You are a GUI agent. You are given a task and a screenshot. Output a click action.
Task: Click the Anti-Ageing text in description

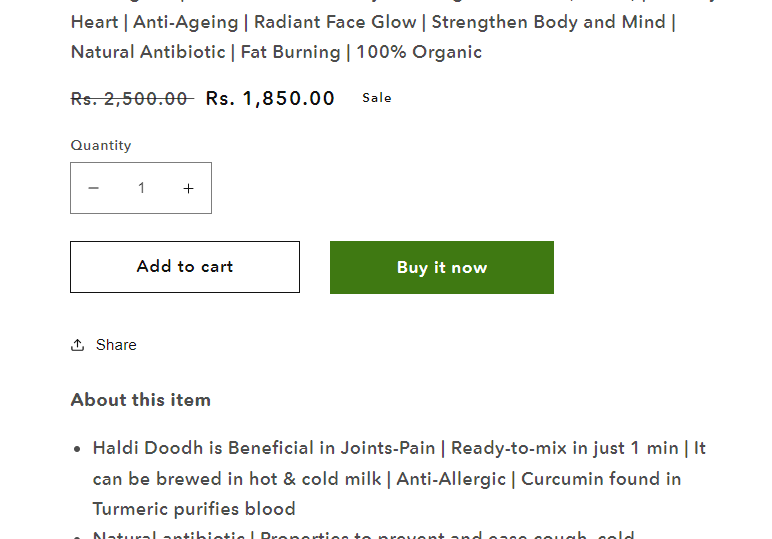click(x=186, y=22)
